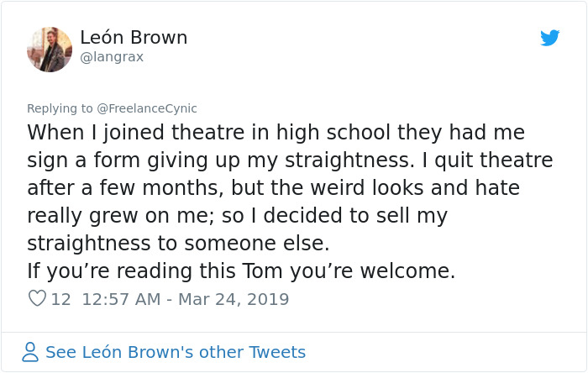588x373 pixels.
Task: Open León Brown's profile avatar photo
Action: (x=50, y=50)
